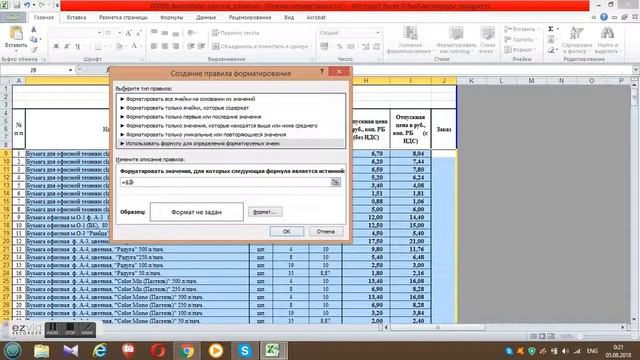
Task: Click the Increase font size icon
Action: tap(129, 33)
